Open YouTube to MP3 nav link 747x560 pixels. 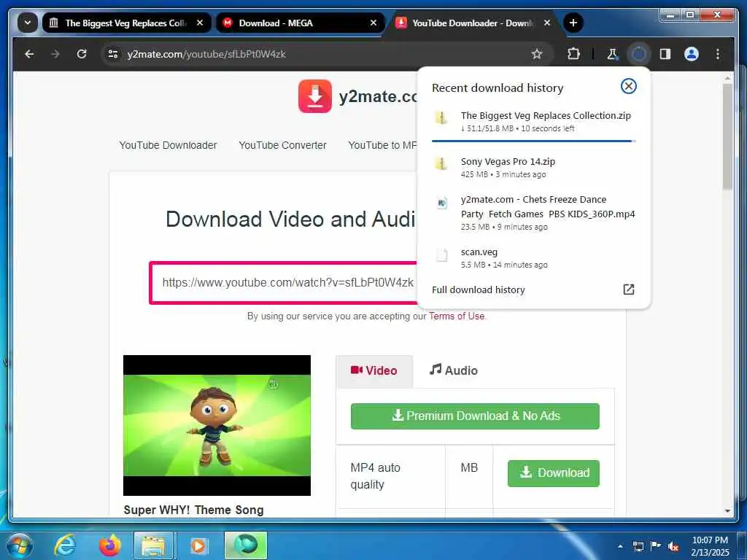pos(382,145)
